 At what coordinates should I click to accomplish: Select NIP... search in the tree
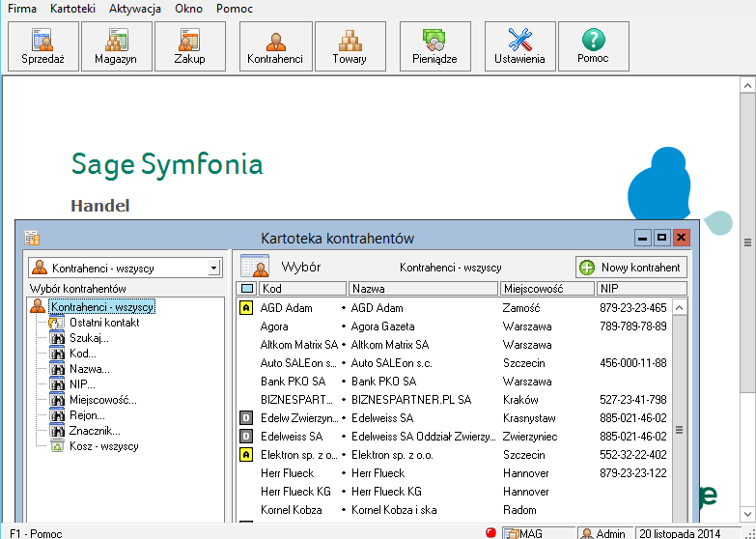[82, 384]
